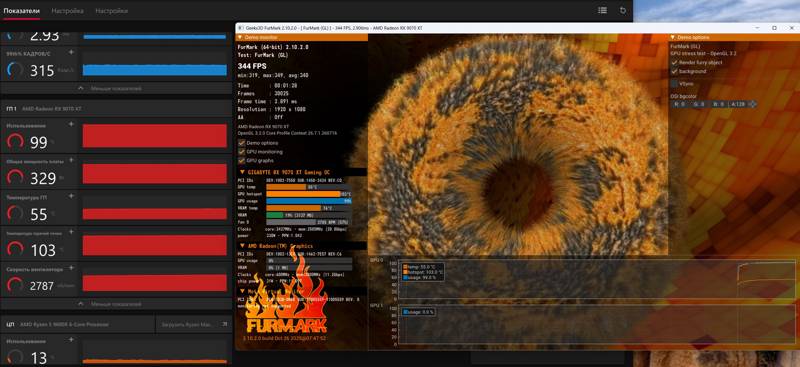
Task: Select the ЦП AMD Ryzen processor header
Action: [x=77, y=324]
